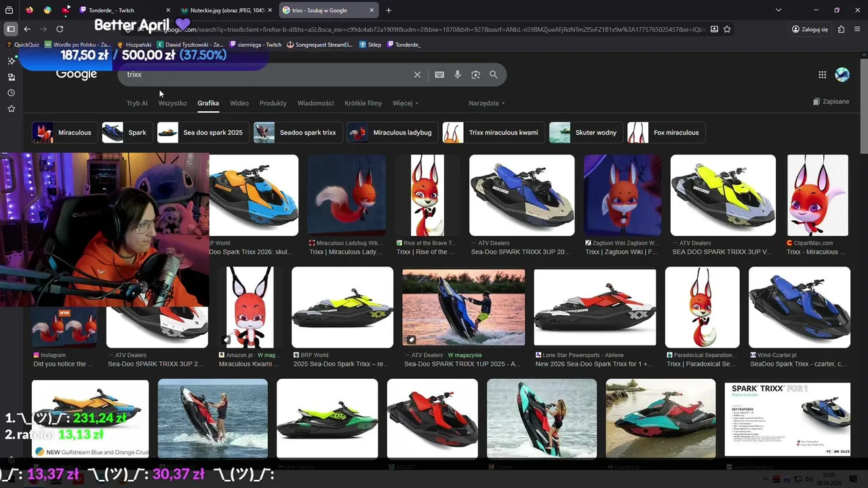The height and width of the screenshot is (488, 868).
Task: Open history clock icon in sidebar
Action: (x=11, y=93)
